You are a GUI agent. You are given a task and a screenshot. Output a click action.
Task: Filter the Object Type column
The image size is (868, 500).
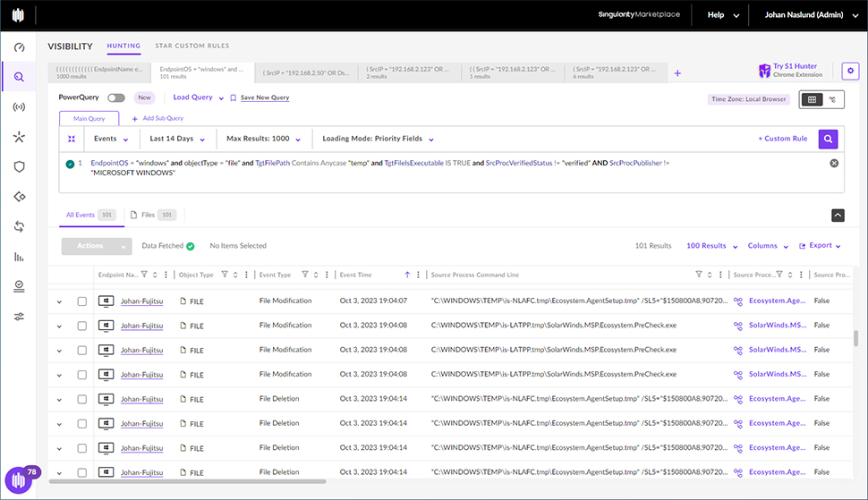coord(225,275)
